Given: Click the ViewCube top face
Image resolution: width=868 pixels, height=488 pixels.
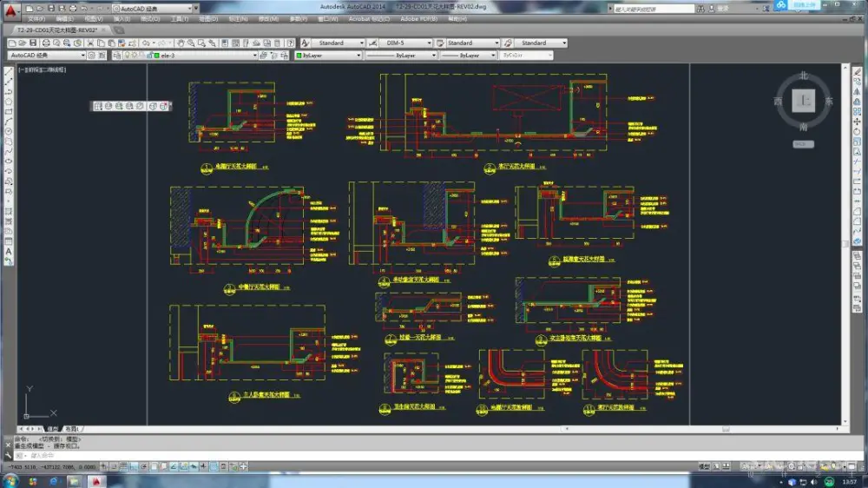Looking at the screenshot, I should tap(804, 102).
